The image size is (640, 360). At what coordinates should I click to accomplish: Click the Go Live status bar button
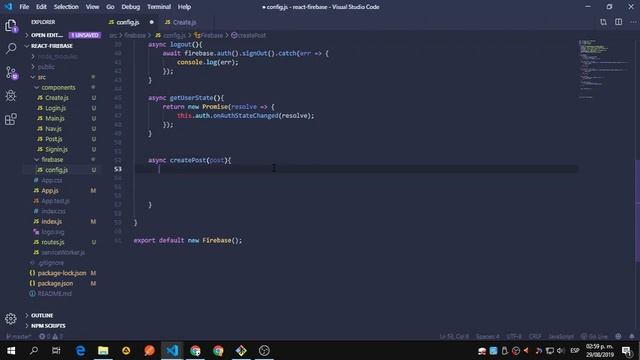click(x=594, y=336)
